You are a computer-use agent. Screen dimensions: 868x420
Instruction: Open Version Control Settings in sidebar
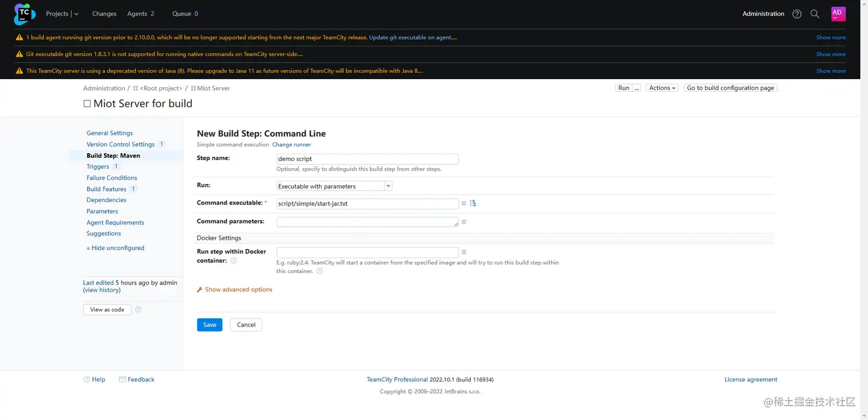coord(121,145)
